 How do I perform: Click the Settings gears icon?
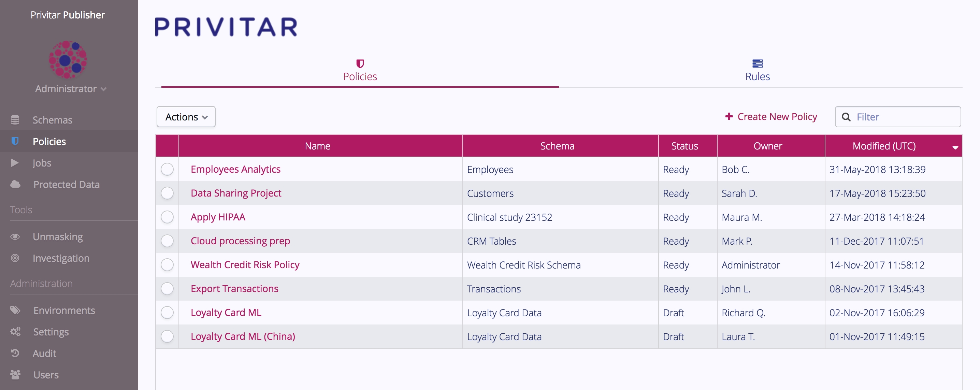tap(15, 331)
